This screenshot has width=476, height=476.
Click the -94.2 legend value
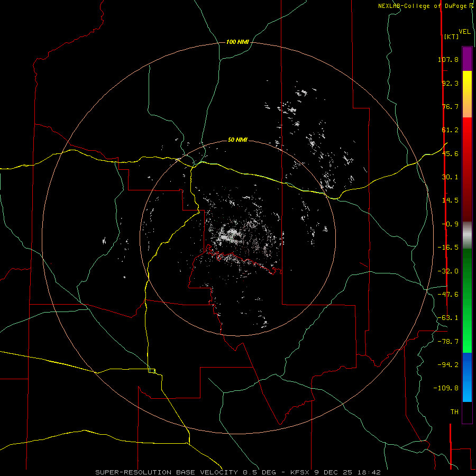448,365
